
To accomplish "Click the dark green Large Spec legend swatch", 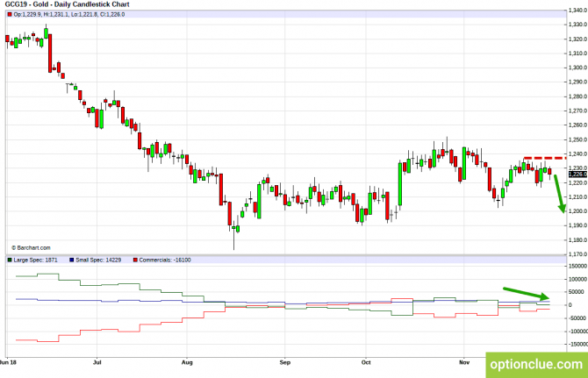I will pos(10,260).
